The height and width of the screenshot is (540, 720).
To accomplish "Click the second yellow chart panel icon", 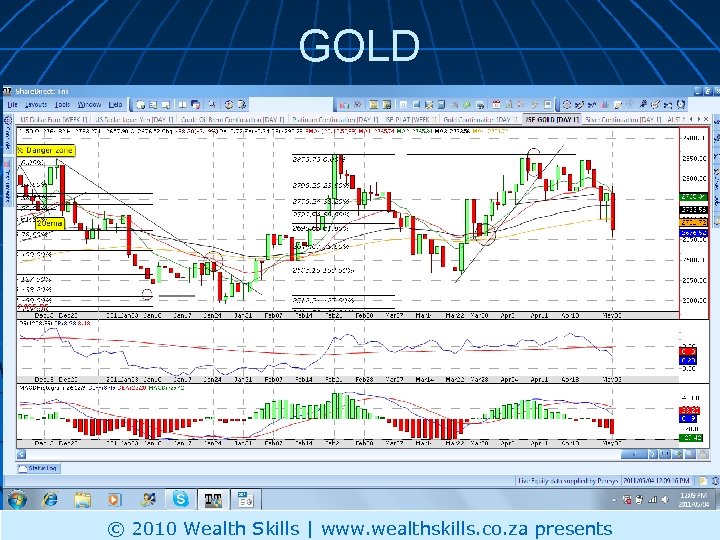I will point(387,105).
